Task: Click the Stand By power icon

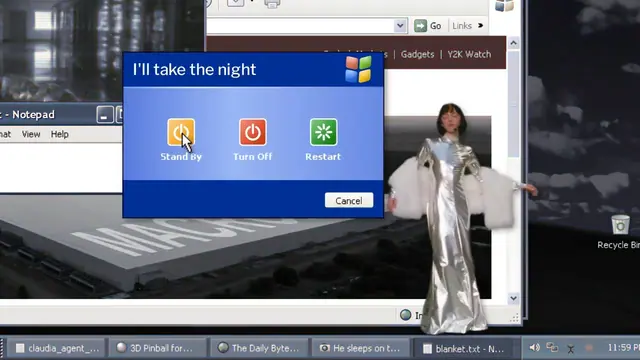Action: click(x=181, y=132)
